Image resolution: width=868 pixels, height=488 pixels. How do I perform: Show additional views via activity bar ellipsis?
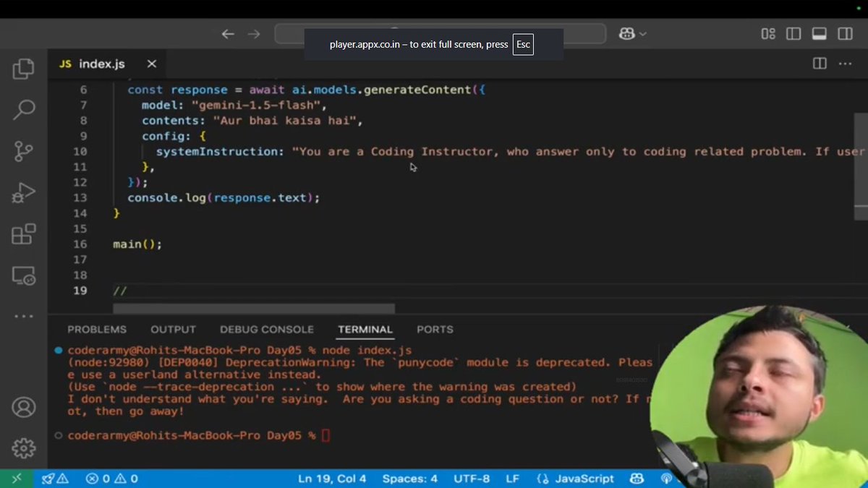[x=23, y=316]
